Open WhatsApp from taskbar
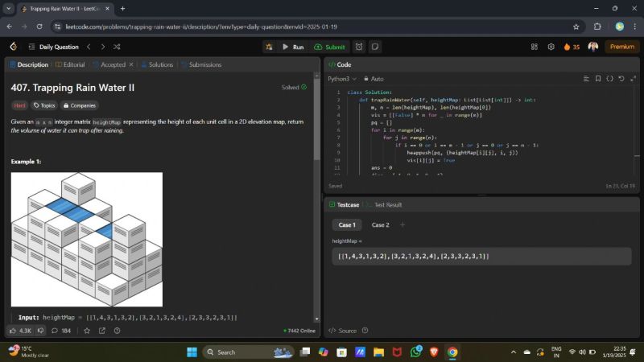Image resolution: width=644 pixels, height=362 pixels. click(x=415, y=352)
